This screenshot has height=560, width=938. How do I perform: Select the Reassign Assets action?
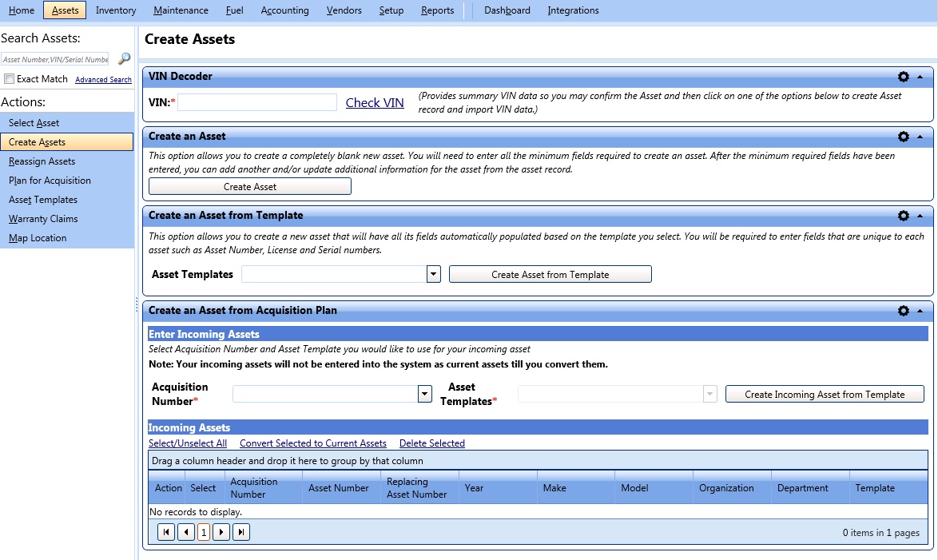(67, 161)
